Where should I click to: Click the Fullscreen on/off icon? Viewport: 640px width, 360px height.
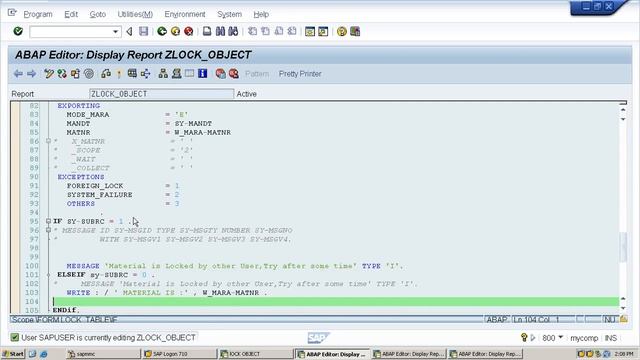click(x=189, y=73)
